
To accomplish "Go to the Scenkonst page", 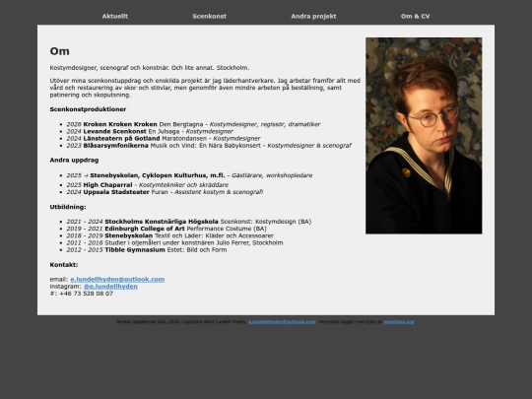I will point(209,17).
